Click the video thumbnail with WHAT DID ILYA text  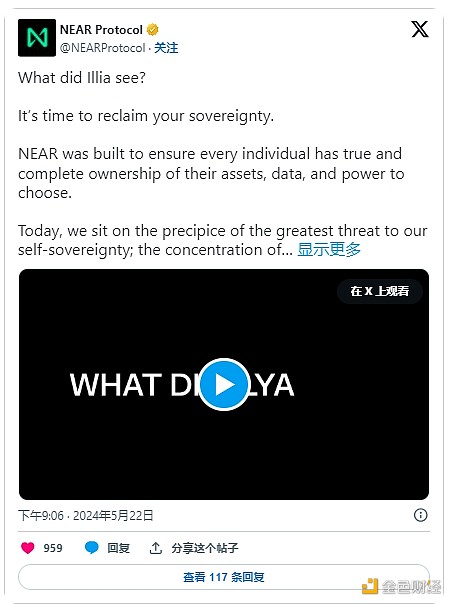(224, 384)
